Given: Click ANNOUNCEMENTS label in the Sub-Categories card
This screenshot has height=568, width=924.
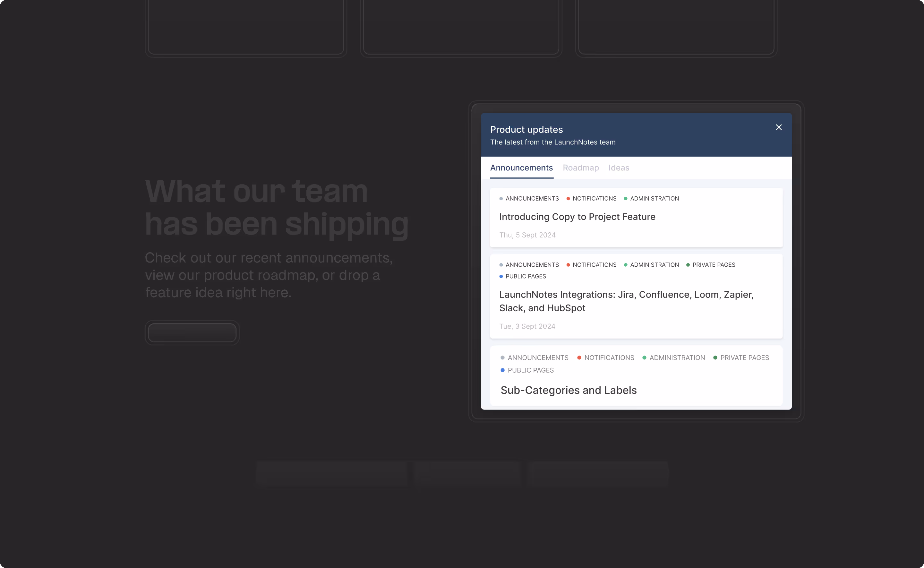Looking at the screenshot, I should tap(538, 358).
